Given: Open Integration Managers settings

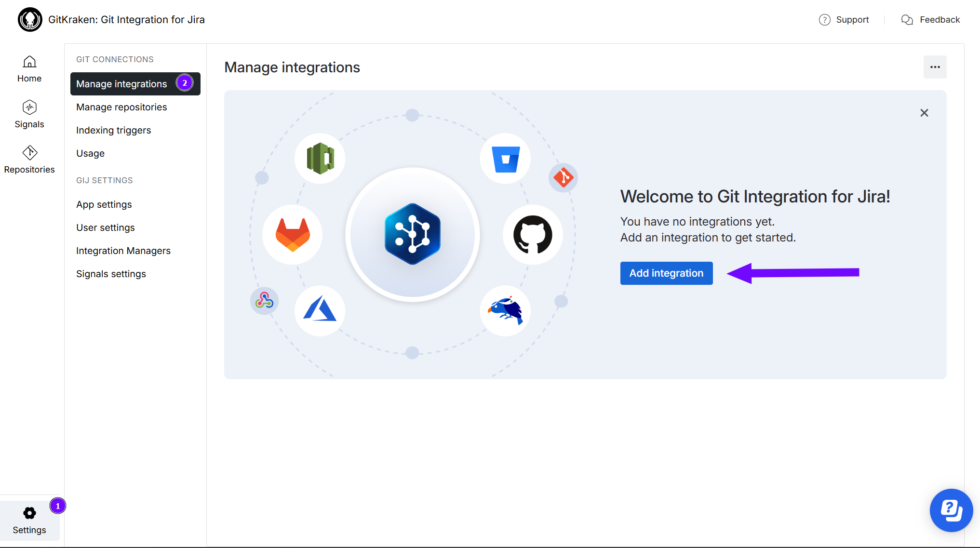Looking at the screenshot, I should (x=123, y=251).
